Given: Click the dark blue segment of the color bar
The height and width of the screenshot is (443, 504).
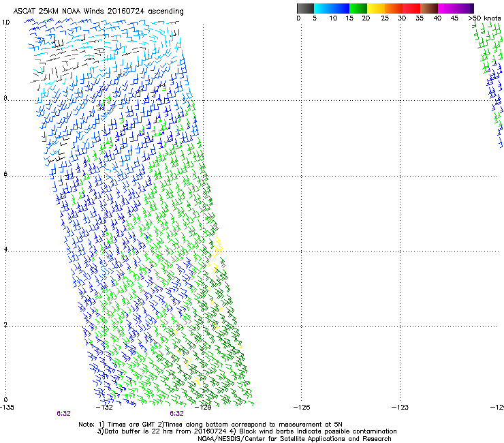Looking at the screenshot, I should (x=341, y=8).
